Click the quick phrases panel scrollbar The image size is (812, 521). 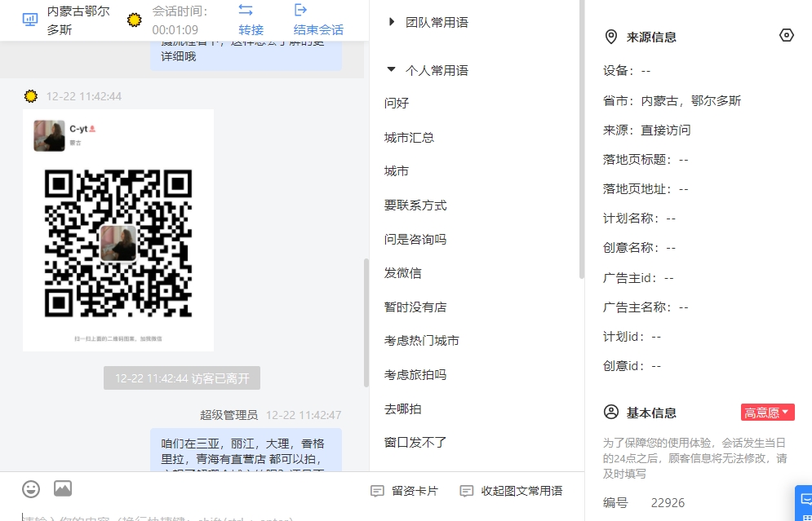pos(582,139)
